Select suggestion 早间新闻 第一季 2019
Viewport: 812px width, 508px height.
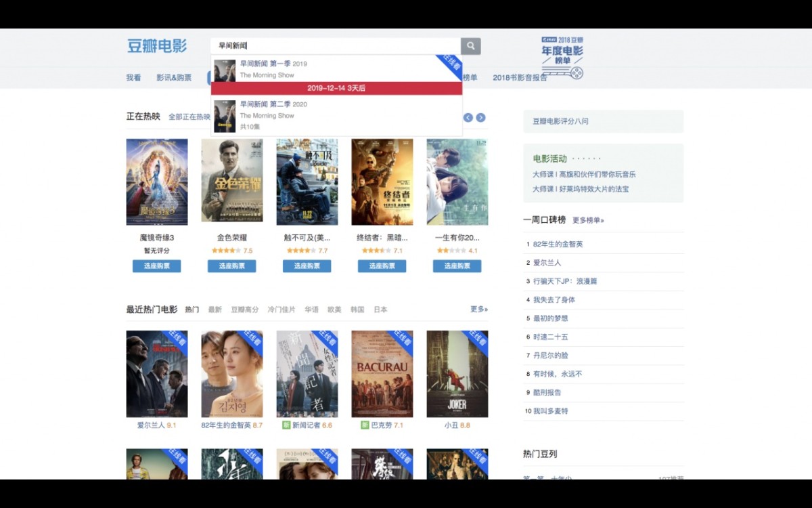pos(273,64)
